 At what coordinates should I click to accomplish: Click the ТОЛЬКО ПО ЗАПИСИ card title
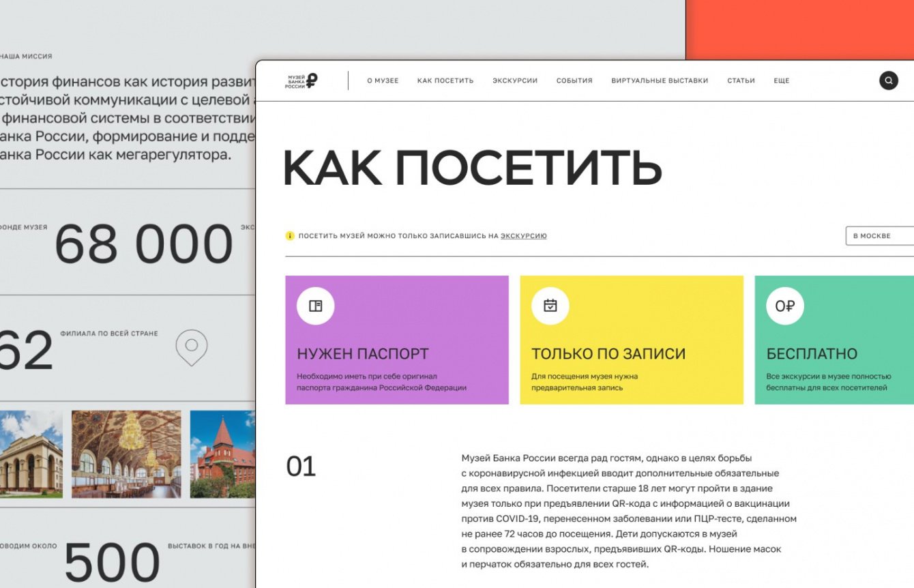click(x=608, y=354)
